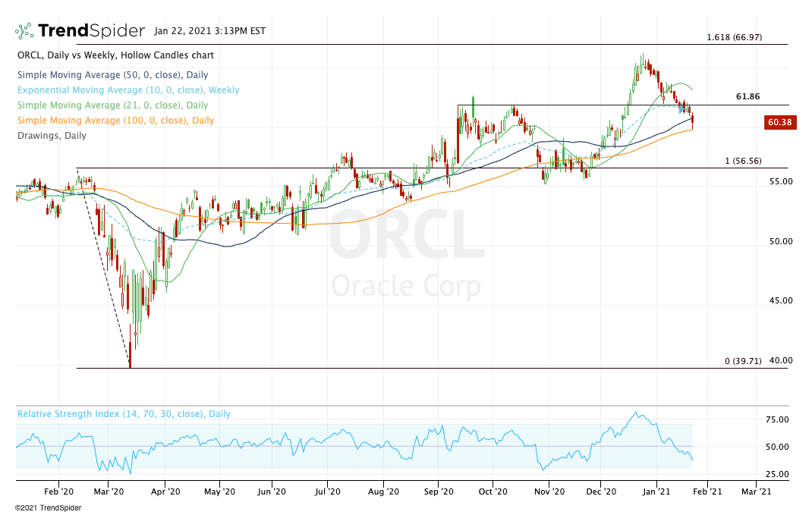Screen dimensions: 812x515
Task: Click the Jul '20 date axis label
Action: (x=327, y=491)
